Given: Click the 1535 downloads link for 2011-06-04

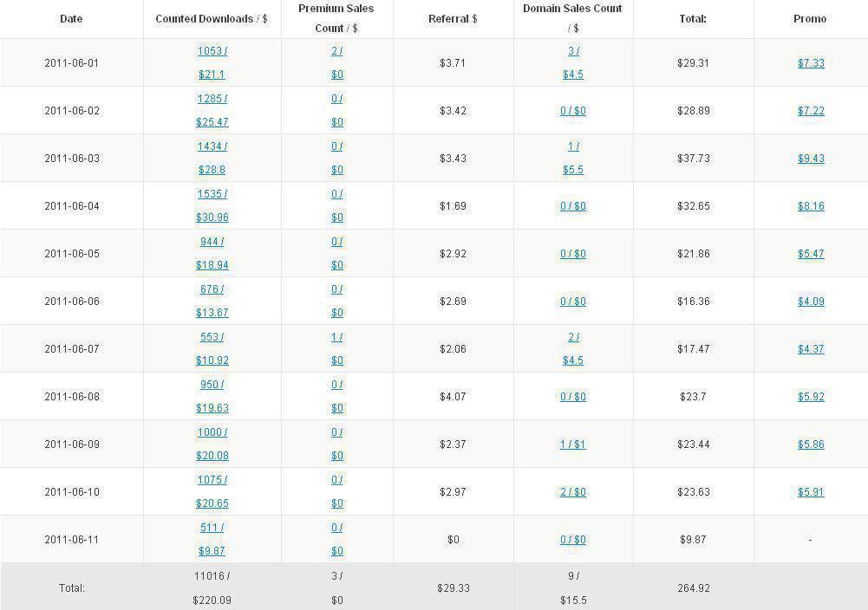Looking at the screenshot, I should 211,194.
